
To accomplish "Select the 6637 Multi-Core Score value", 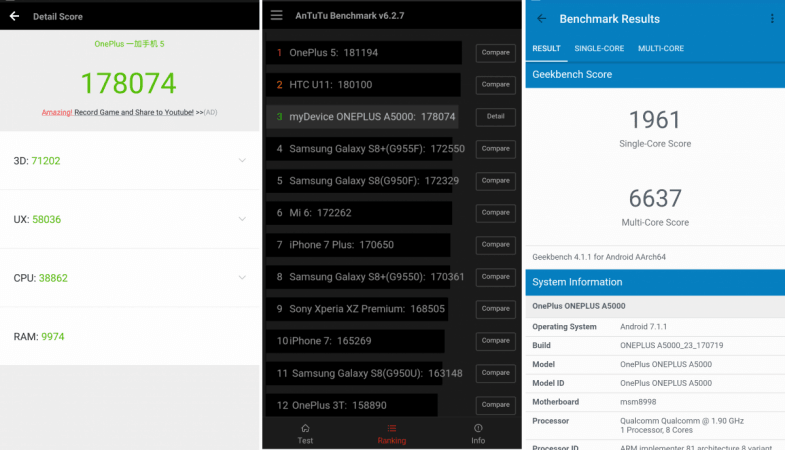I will click(x=655, y=199).
